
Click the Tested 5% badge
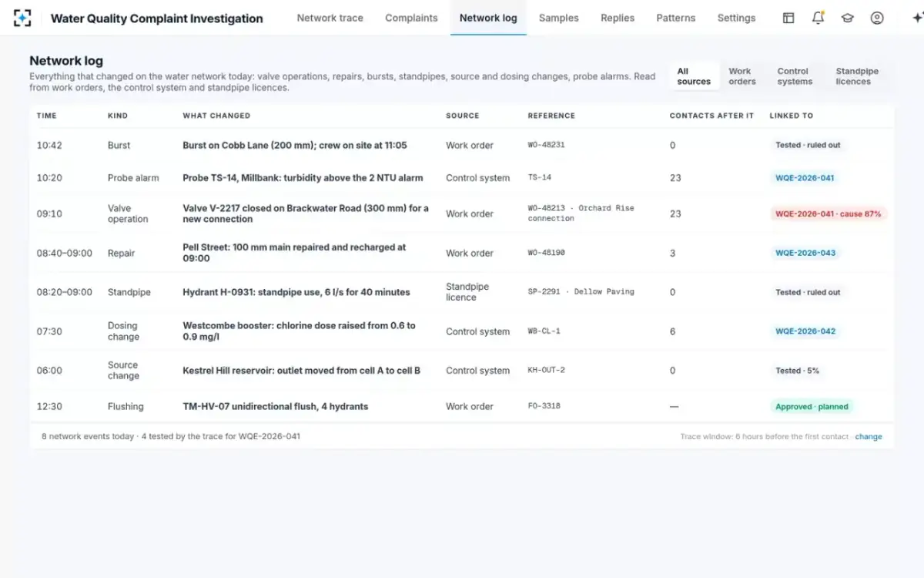pyautogui.click(x=797, y=371)
